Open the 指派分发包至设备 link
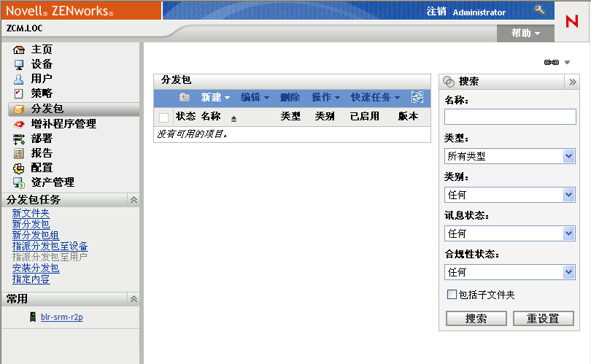This screenshot has height=364, width=591. point(50,246)
